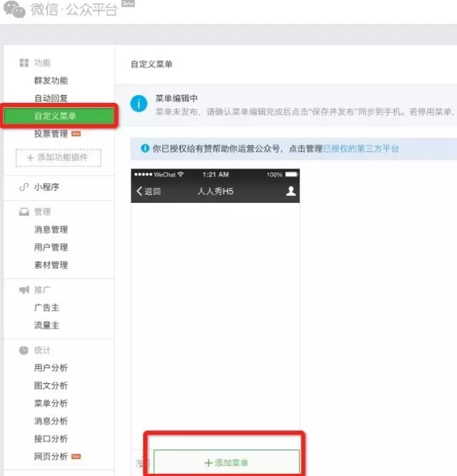Tap the profile icon in phone preview
The image size is (457, 476).
pos(291,191)
